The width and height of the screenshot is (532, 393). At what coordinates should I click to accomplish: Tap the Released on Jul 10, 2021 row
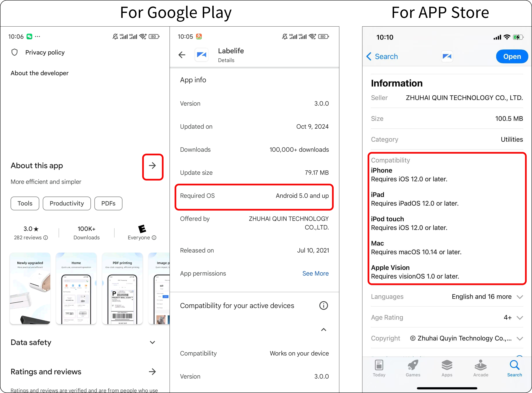coord(254,250)
